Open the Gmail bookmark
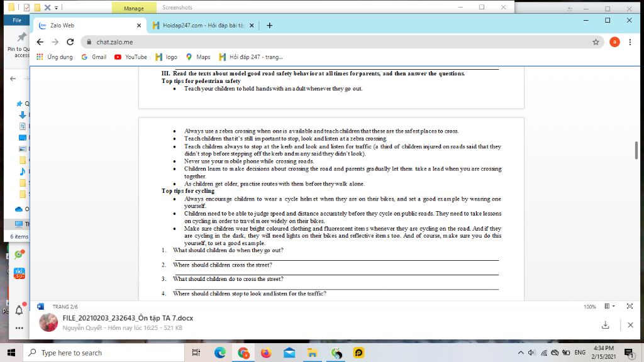Screen dimensions: 644x362 pyautogui.click(x=94, y=57)
